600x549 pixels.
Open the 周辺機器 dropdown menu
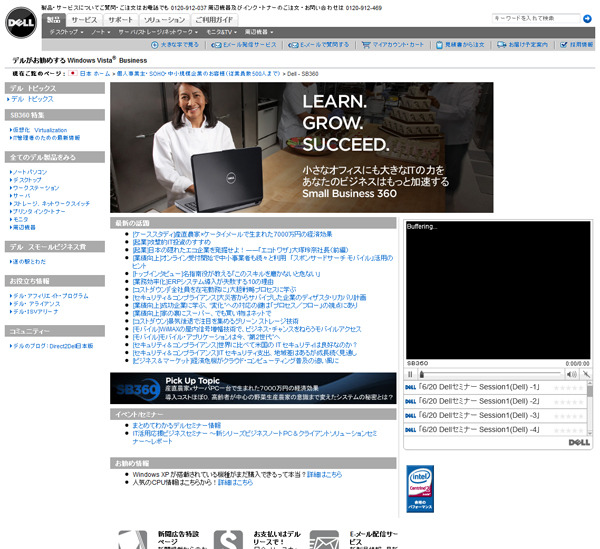259,32
